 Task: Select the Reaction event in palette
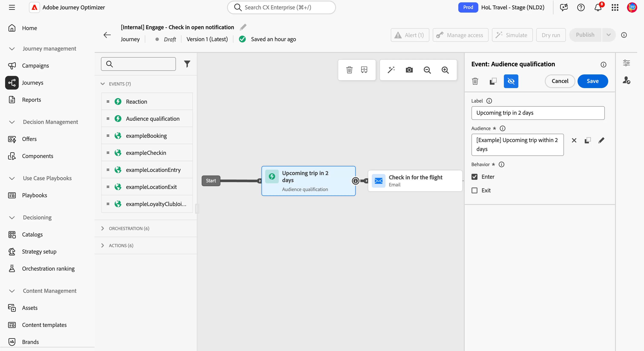tap(147, 102)
